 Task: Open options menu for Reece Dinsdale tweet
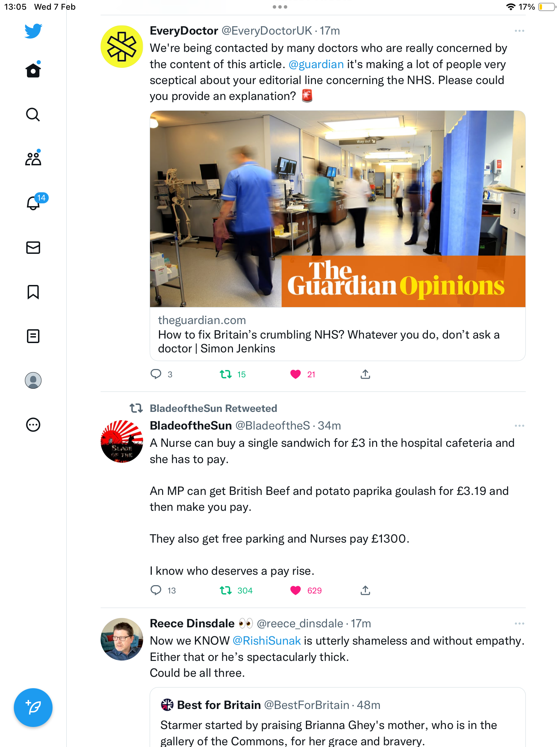point(520,624)
